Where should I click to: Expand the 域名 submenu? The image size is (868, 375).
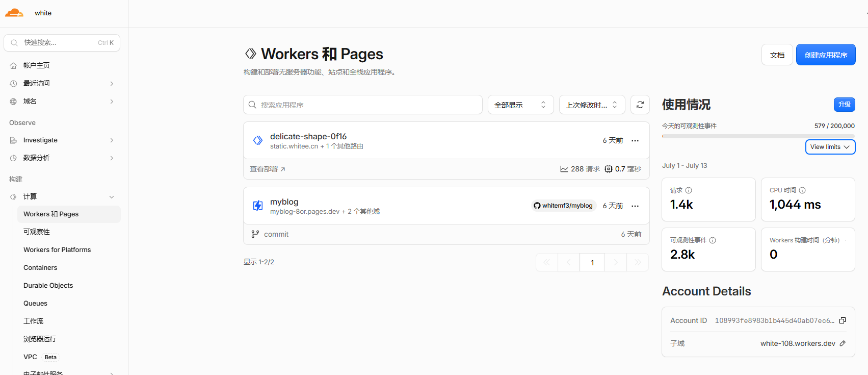(x=112, y=102)
